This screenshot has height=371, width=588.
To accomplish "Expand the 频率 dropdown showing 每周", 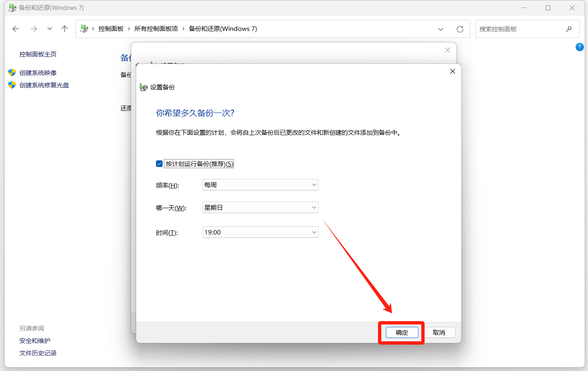I will [260, 185].
